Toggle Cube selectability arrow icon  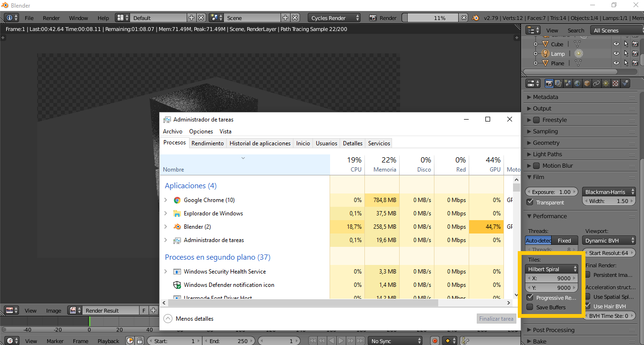point(626,44)
